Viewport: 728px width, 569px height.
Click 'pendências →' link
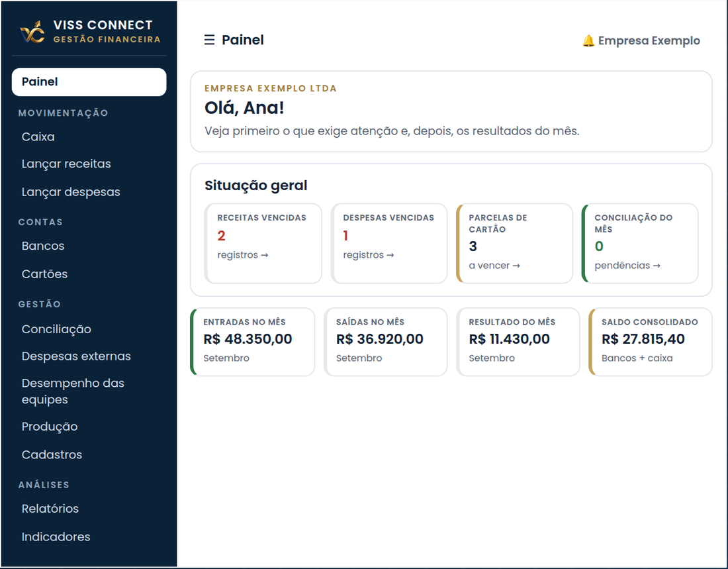[x=627, y=266]
